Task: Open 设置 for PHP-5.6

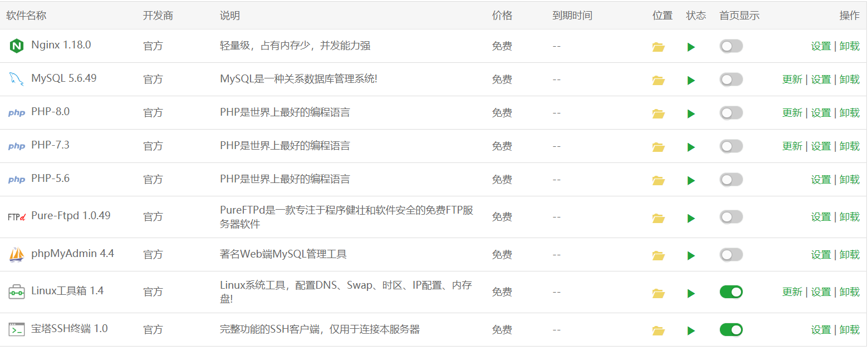Action: 821,180
